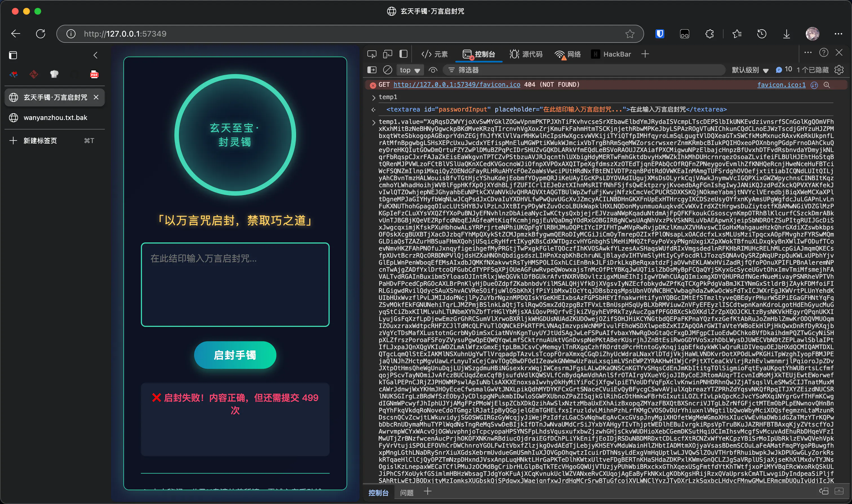
Task: Open the favicon.ico URL link
Action: pyautogui.click(x=456, y=84)
